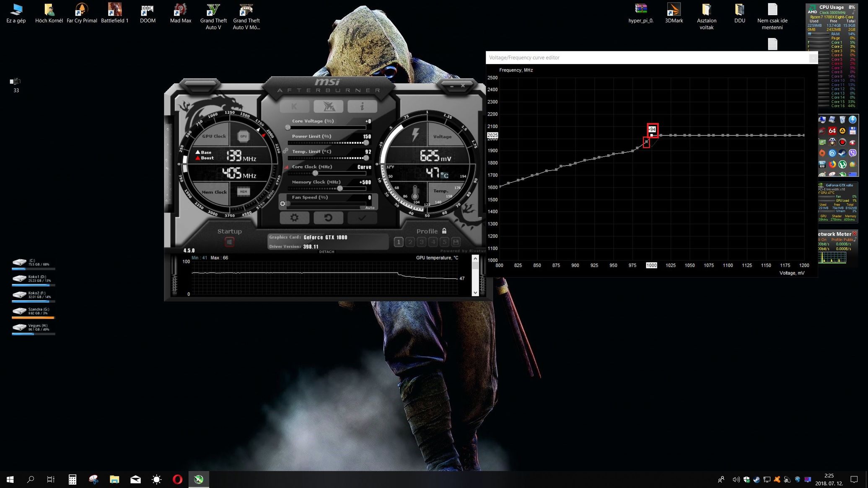868x488 pixels.
Task: Click the save profile floppy icon
Action: click(456, 242)
